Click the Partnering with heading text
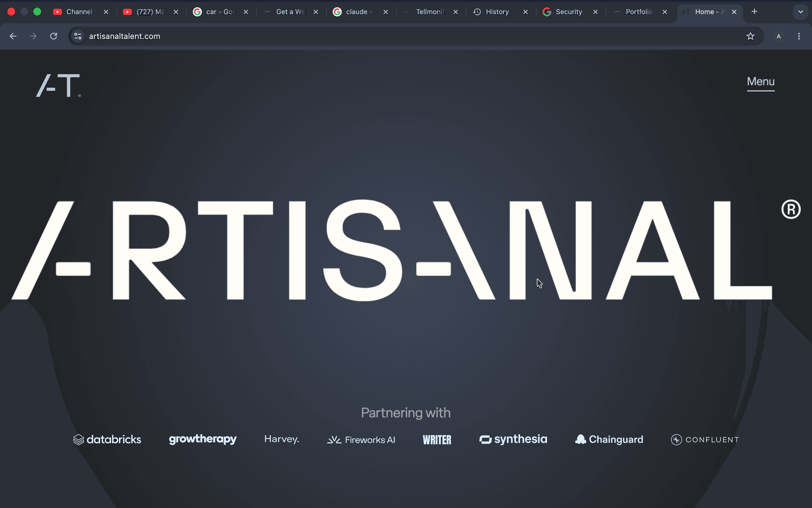 click(x=406, y=413)
